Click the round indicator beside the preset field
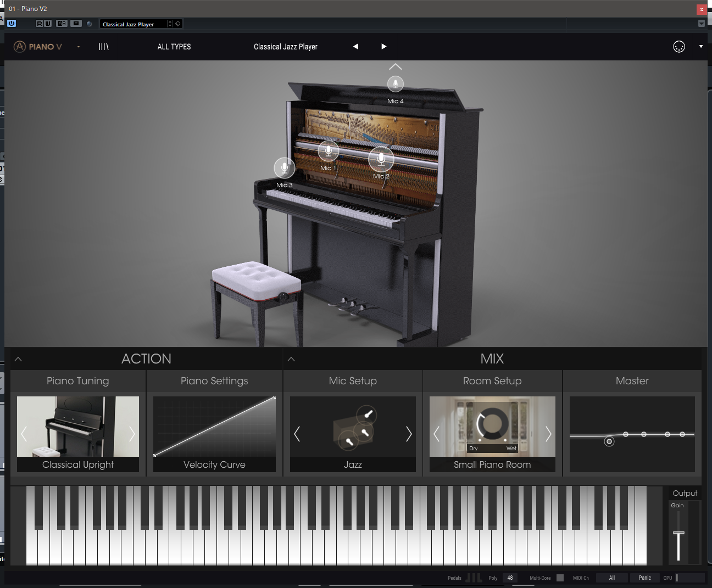This screenshot has height=588, width=712. click(x=90, y=24)
